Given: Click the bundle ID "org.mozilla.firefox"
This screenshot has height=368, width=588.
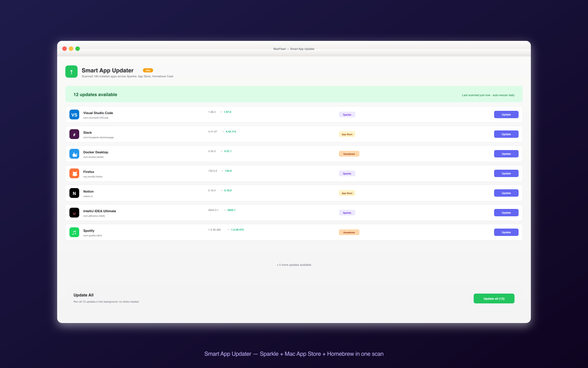Looking at the screenshot, I should (93, 177).
